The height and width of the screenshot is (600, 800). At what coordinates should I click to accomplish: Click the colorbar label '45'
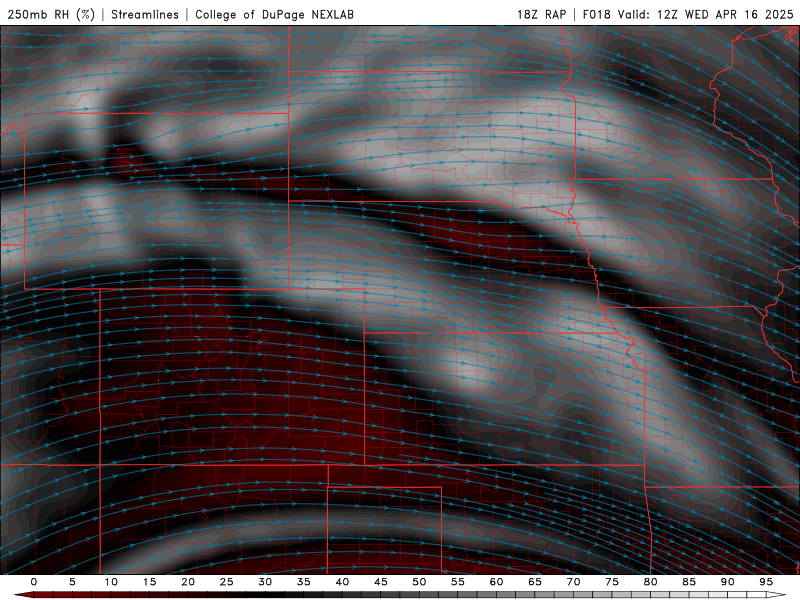click(381, 582)
